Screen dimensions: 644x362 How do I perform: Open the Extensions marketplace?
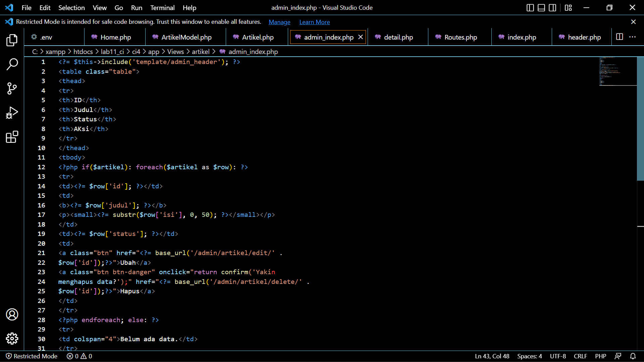coord(12,137)
